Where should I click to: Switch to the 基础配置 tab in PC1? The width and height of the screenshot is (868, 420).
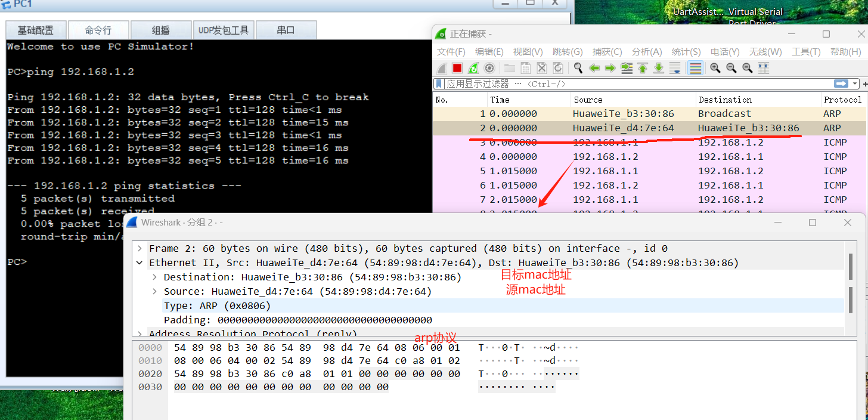(36, 30)
